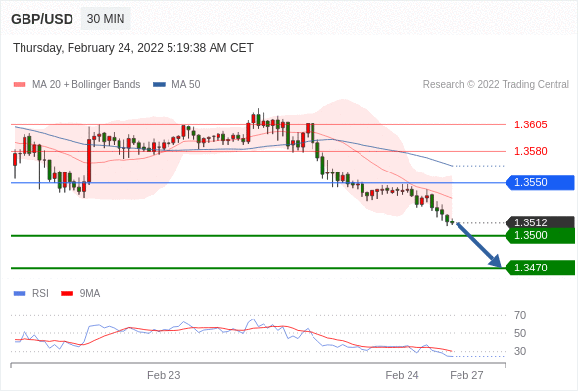Click the MA 20 + Bollinger Bands legend swatch
578x392 pixels.
point(20,85)
